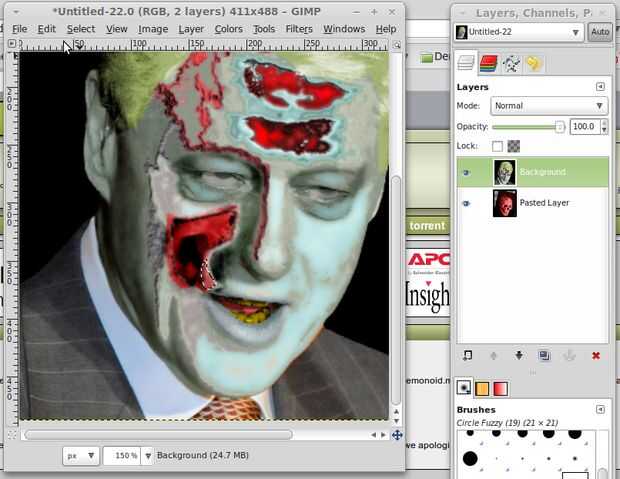The height and width of the screenshot is (479, 620).
Task: Open the layer Mode dropdown
Action: coord(549,106)
